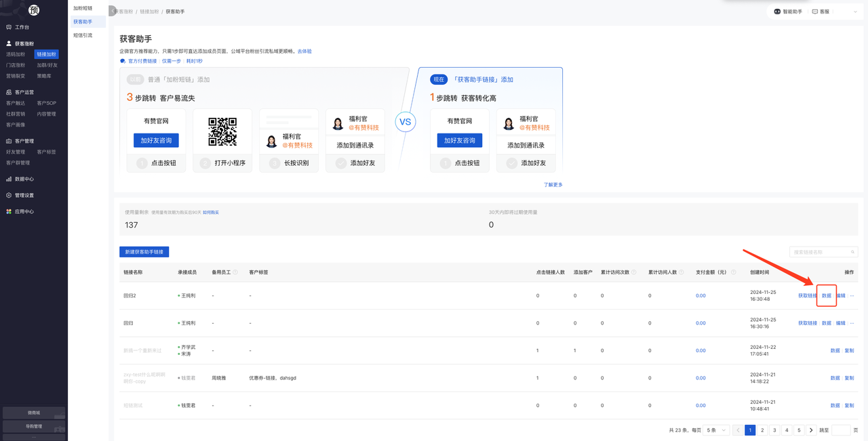This screenshot has height=441, width=868.
Task: Click the 获客涨粉 section header icon
Action: pos(9,43)
